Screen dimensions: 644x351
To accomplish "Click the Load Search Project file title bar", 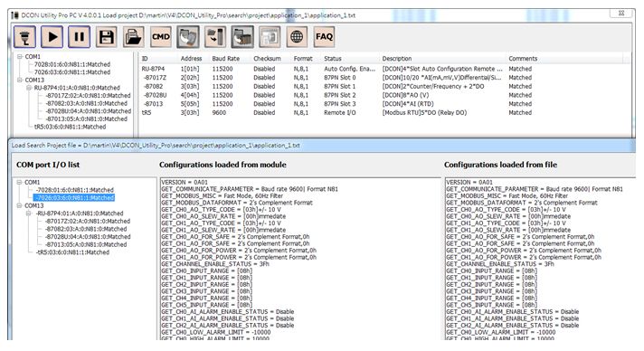I will [x=322, y=146].
